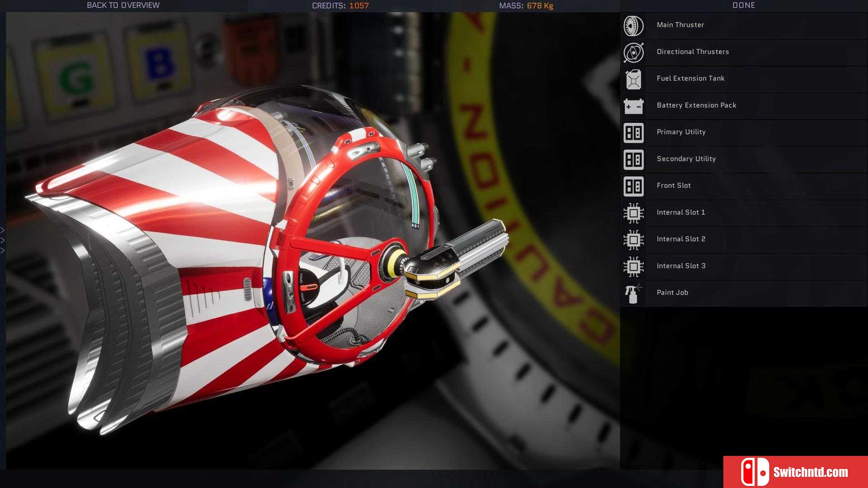This screenshot has width=868, height=488.
Task: Select the Internal Slot 2 label
Action: coord(681,239)
